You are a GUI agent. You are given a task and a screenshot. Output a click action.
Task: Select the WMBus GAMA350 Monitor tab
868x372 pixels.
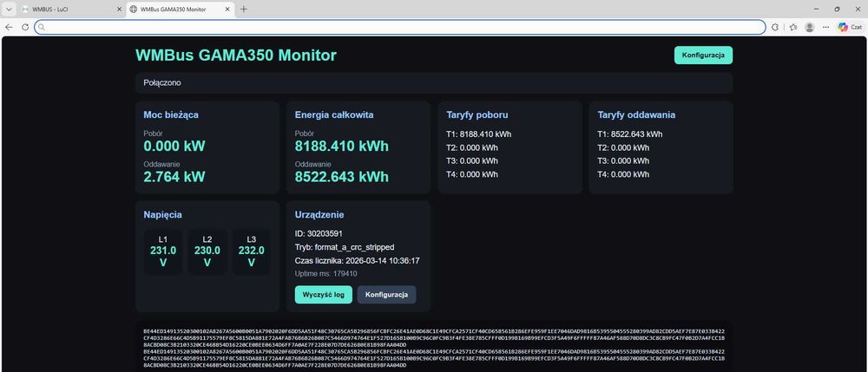(176, 10)
